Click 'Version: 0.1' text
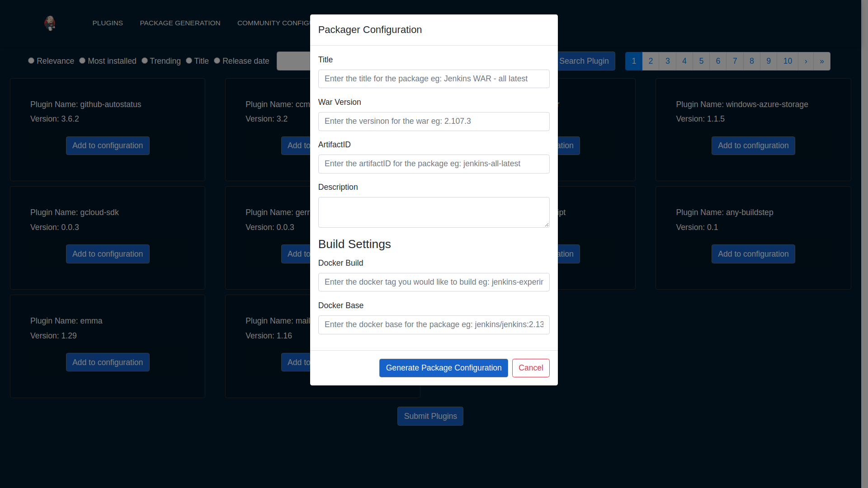This screenshot has height=488, width=868. 697,227
